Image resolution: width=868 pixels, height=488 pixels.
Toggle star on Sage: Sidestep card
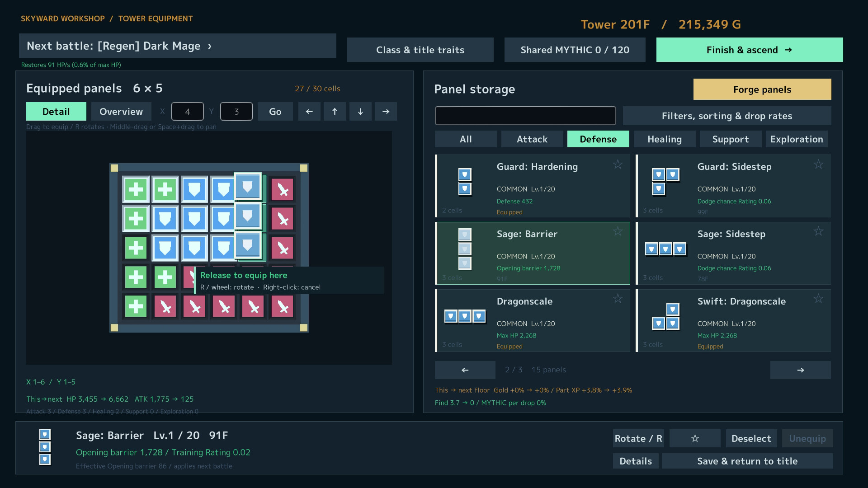click(818, 232)
